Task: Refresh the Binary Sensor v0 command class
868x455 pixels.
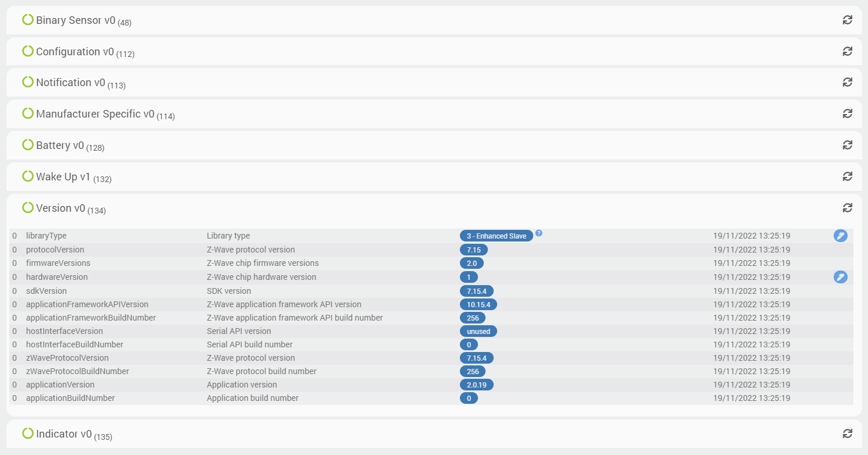Action: click(847, 20)
